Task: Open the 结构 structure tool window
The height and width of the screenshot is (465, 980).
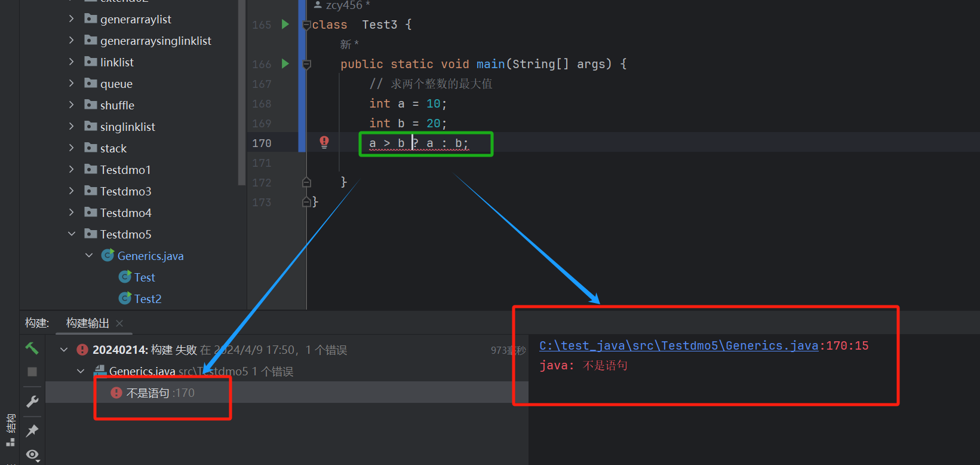Action: [x=10, y=430]
